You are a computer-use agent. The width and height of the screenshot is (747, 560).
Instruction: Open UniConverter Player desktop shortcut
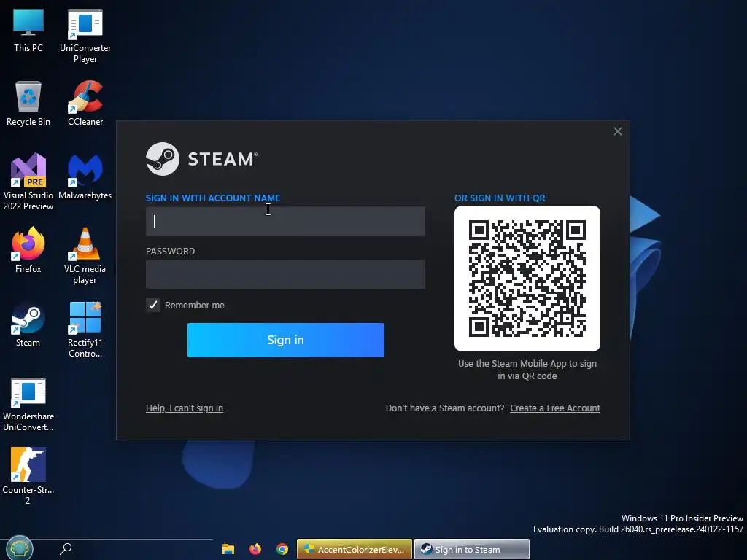pyautogui.click(x=85, y=36)
